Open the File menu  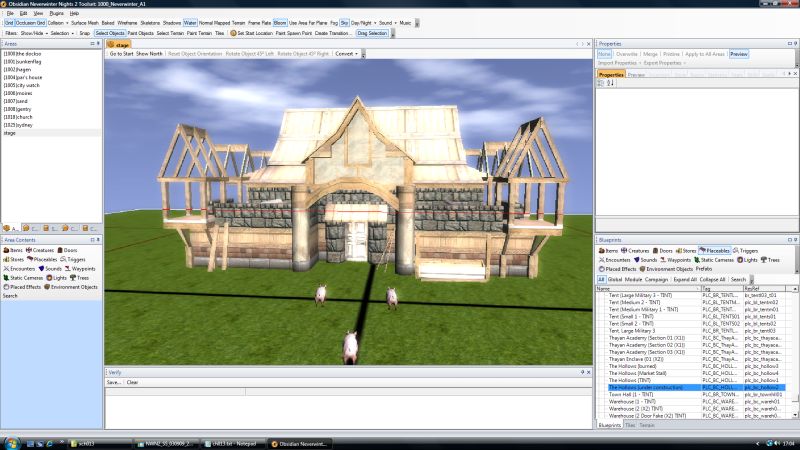pos(10,13)
